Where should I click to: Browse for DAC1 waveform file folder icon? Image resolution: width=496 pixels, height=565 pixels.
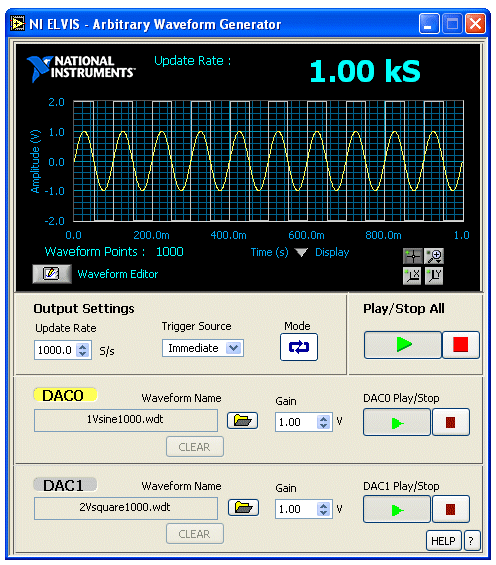243,508
